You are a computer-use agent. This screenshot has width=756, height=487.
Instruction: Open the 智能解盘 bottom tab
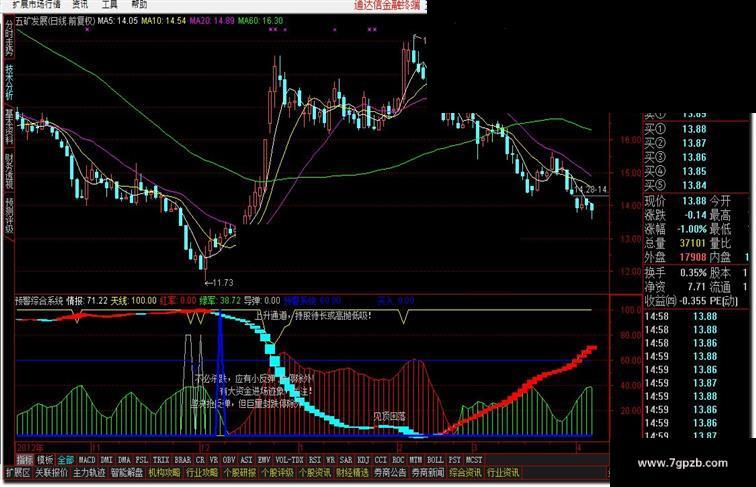127,473
